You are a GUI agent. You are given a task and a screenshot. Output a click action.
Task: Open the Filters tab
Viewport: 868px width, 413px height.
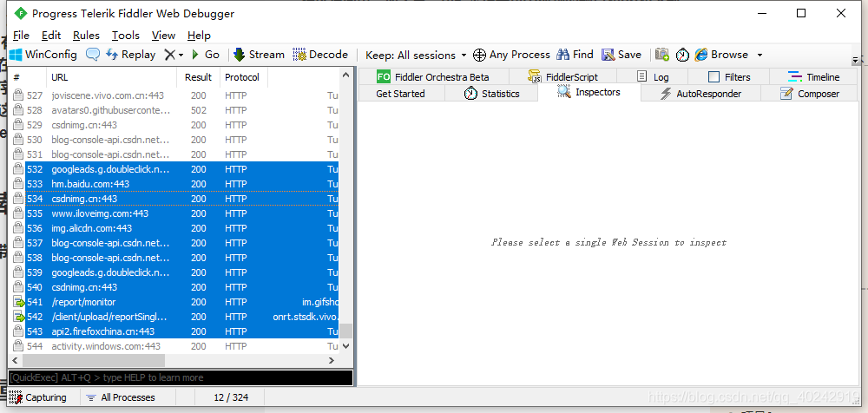729,77
